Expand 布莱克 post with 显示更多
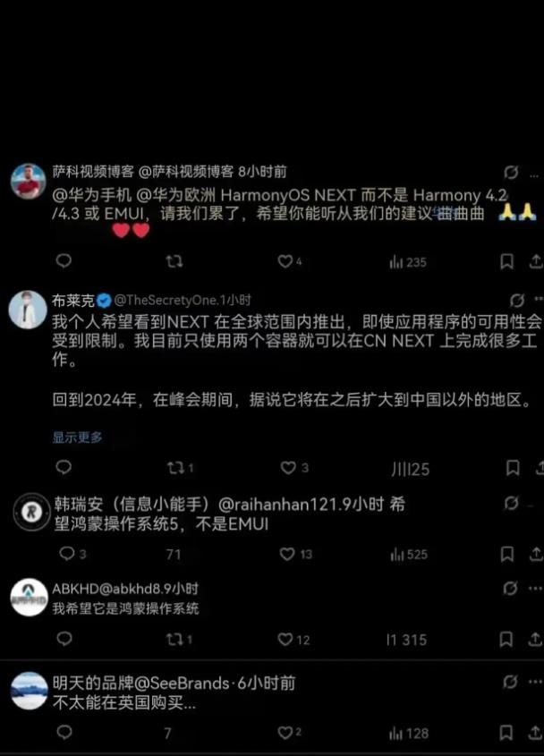 click(x=77, y=437)
